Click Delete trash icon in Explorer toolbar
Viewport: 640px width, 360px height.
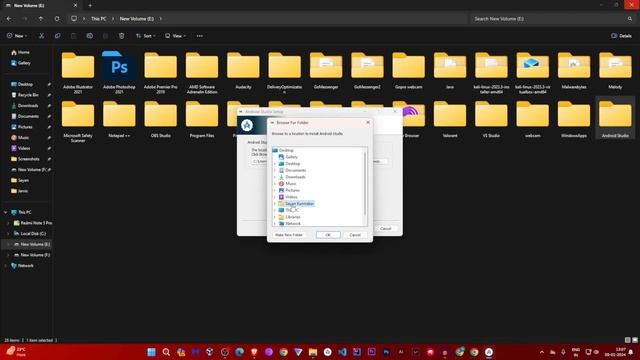(x=122, y=36)
